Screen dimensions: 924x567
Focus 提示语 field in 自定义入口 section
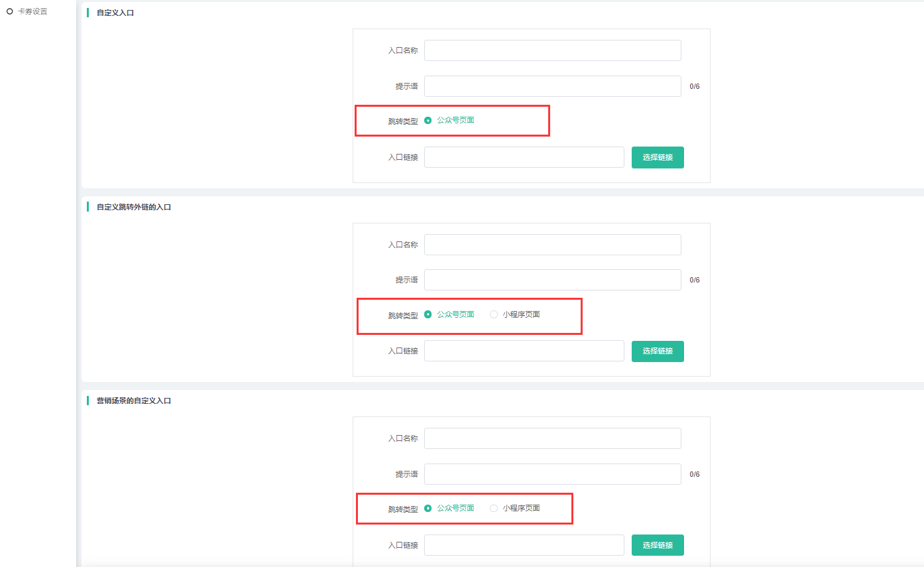[552, 86]
